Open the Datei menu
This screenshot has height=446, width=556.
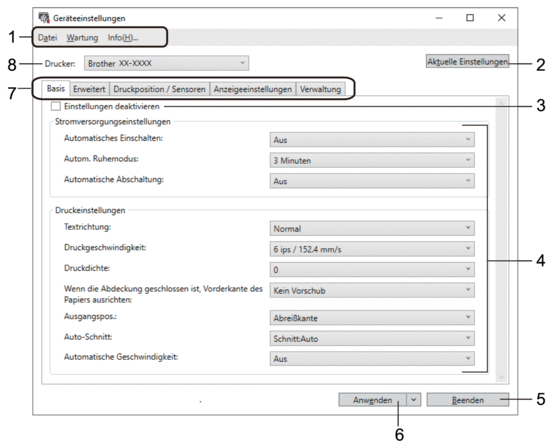[x=48, y=38]
